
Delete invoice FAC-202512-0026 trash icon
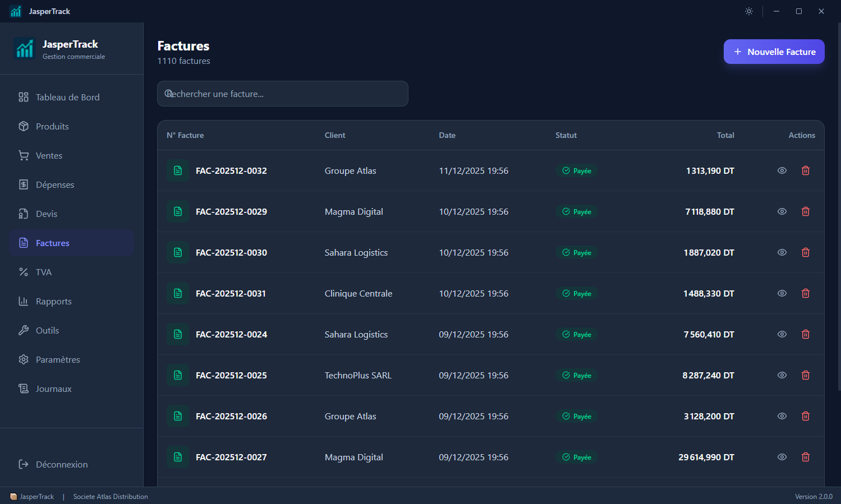(806, 416)
